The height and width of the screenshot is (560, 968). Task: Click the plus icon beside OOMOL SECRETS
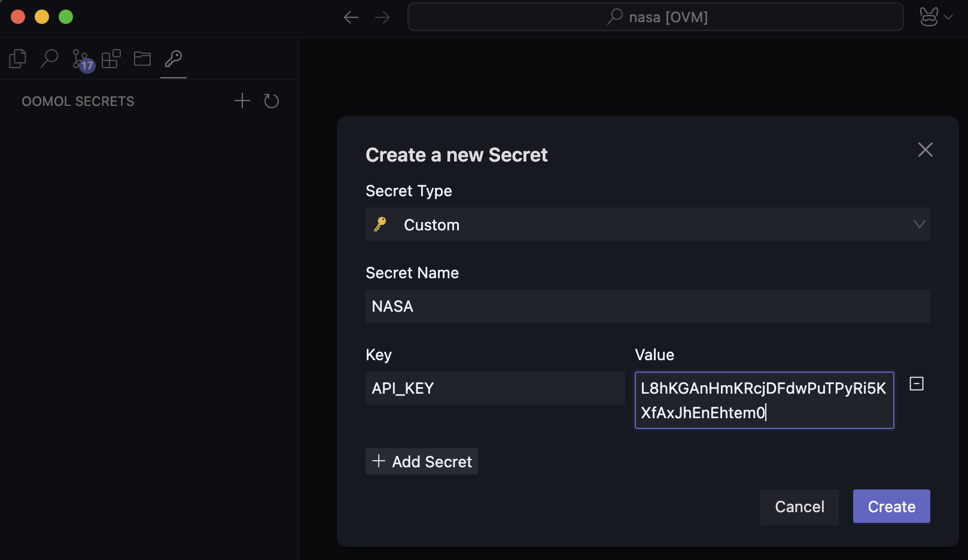tap(242, 101)
